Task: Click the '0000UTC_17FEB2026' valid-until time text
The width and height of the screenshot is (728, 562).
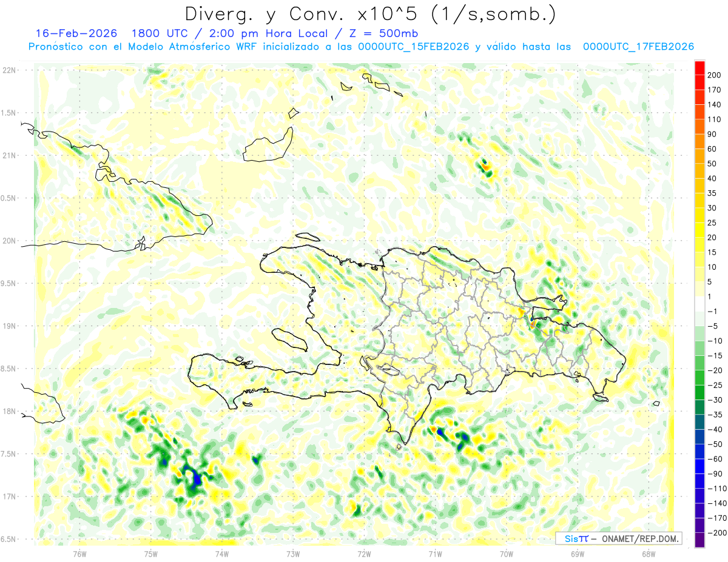Action: [x=638, y=47]
